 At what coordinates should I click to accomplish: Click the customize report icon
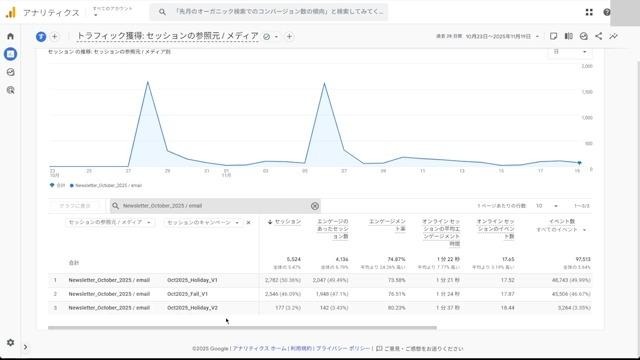553,36
